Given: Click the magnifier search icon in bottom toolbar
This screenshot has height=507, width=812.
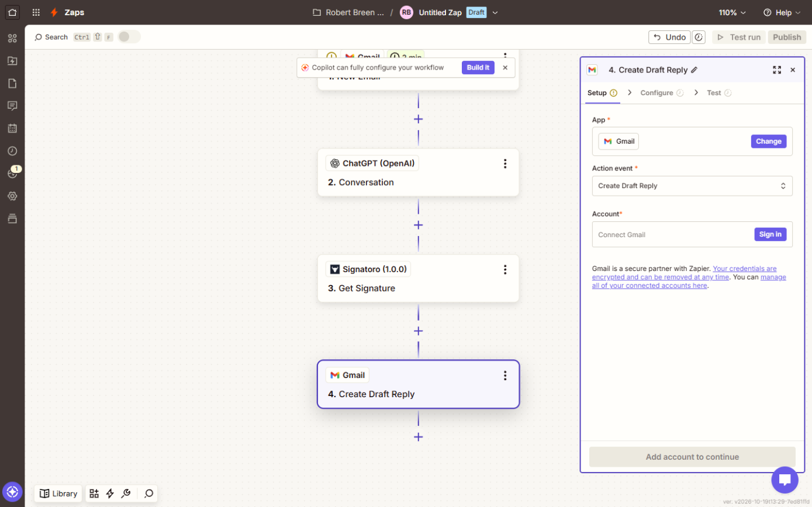Looking at the screenshot, I should [x=149, y=494].
